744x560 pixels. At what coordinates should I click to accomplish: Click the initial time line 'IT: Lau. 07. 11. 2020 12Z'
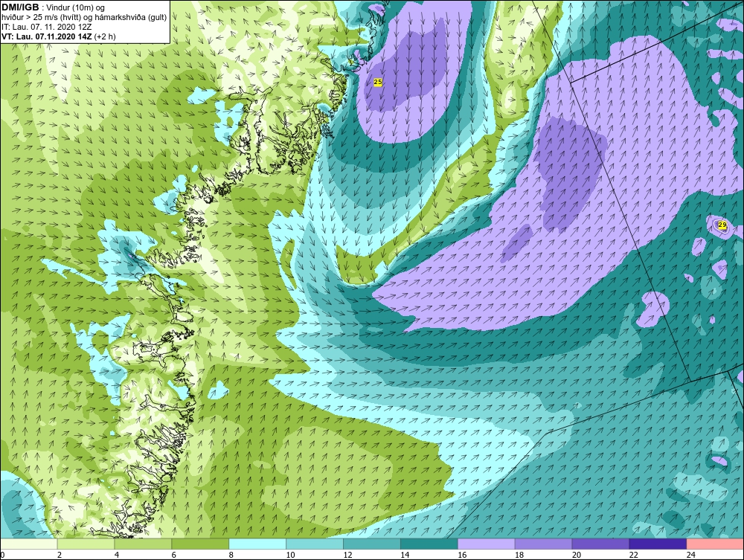click(x=47, y=27)
